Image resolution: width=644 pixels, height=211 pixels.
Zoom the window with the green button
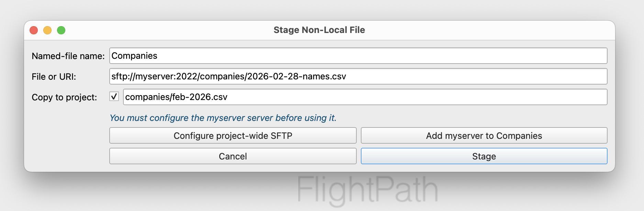(61, 30)
